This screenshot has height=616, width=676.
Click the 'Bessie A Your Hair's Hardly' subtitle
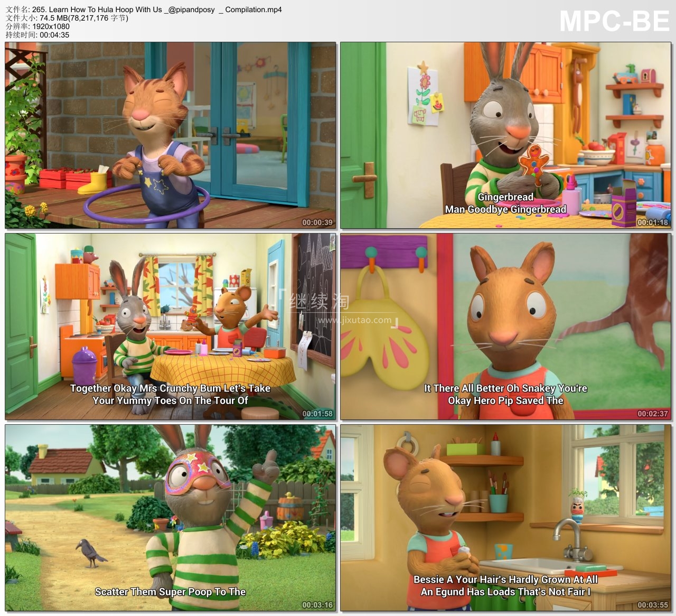[505, 580]
